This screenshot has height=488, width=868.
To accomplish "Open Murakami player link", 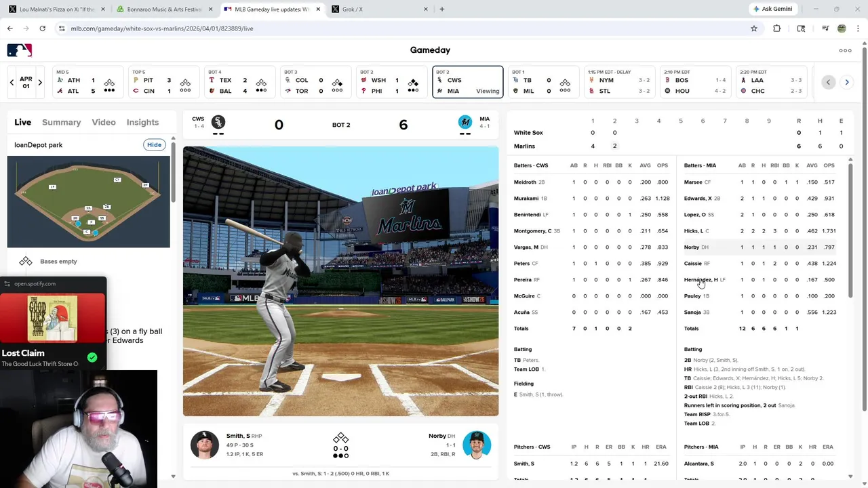I will (x=526, y=199).
